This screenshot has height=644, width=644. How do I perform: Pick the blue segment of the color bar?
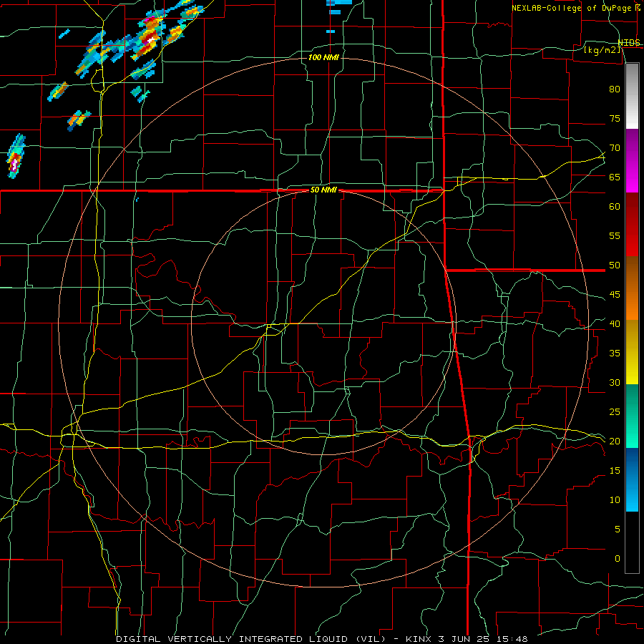point(632,479)
